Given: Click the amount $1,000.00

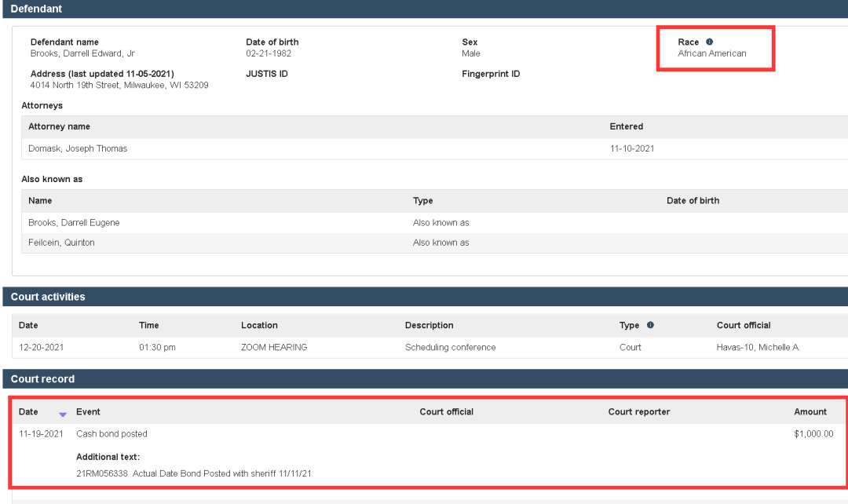Looking at the screenshot, I should point(813,433).
